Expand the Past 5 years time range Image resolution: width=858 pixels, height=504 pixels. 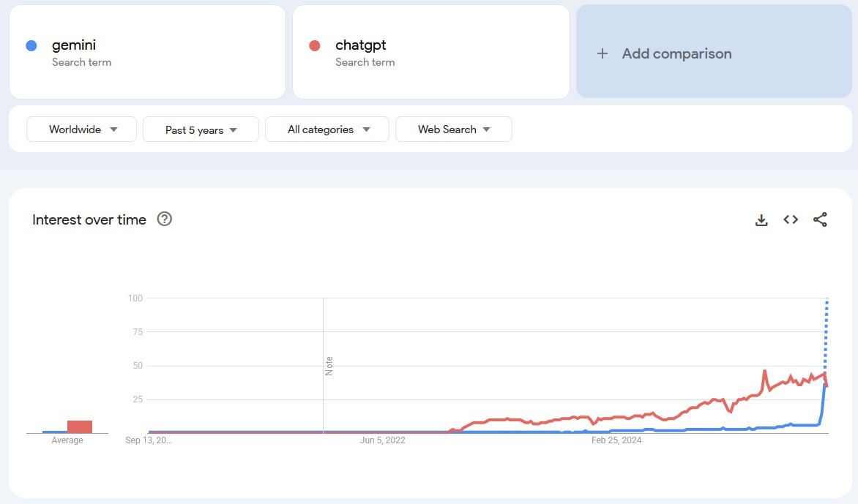click(x=201, y=129)
